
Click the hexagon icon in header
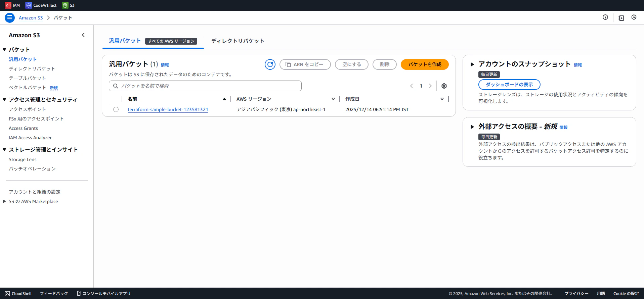pos(634,17)
